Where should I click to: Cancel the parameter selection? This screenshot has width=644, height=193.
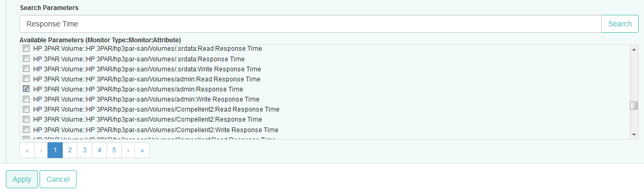[x=58, y=179]
